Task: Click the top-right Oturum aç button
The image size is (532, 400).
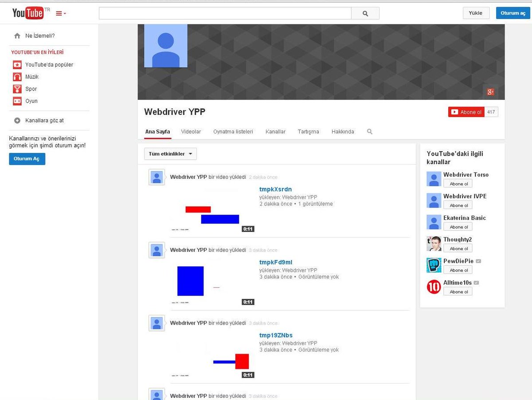Action: point(513,13)
